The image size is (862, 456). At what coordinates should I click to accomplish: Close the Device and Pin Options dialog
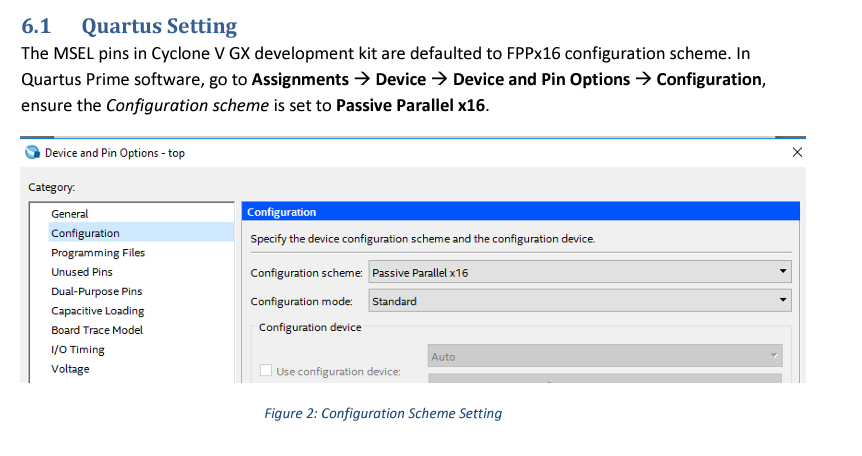pyautogui.click(x=796, y=153)
